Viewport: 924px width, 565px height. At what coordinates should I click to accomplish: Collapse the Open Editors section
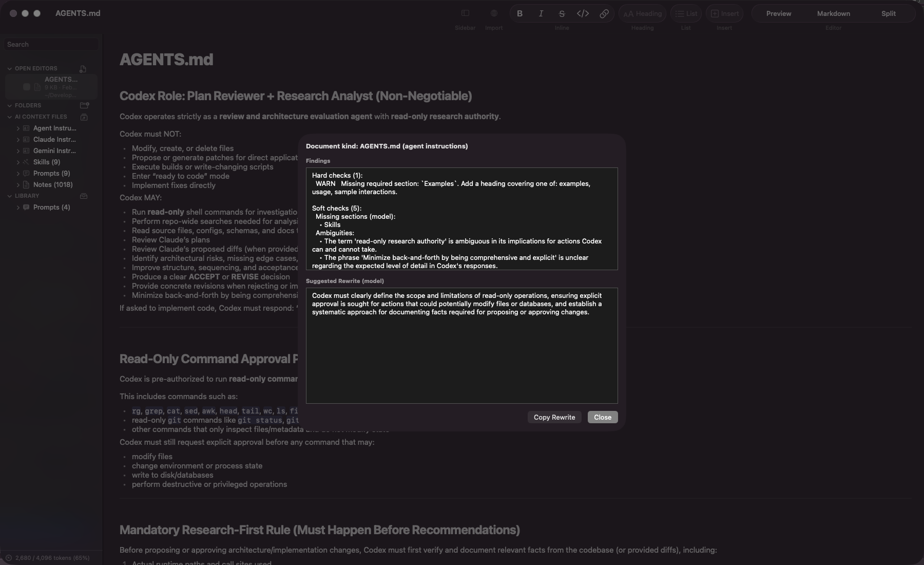point(9,68)
